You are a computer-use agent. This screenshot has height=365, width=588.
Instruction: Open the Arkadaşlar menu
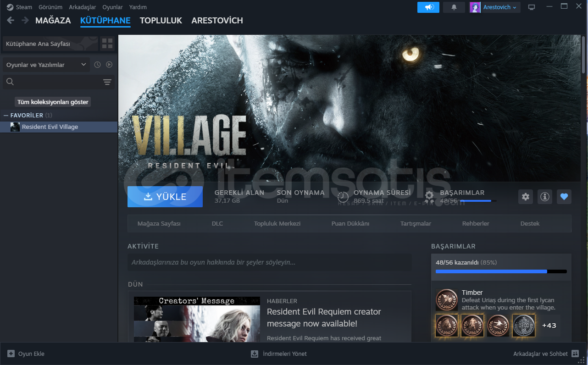point(83,7)
